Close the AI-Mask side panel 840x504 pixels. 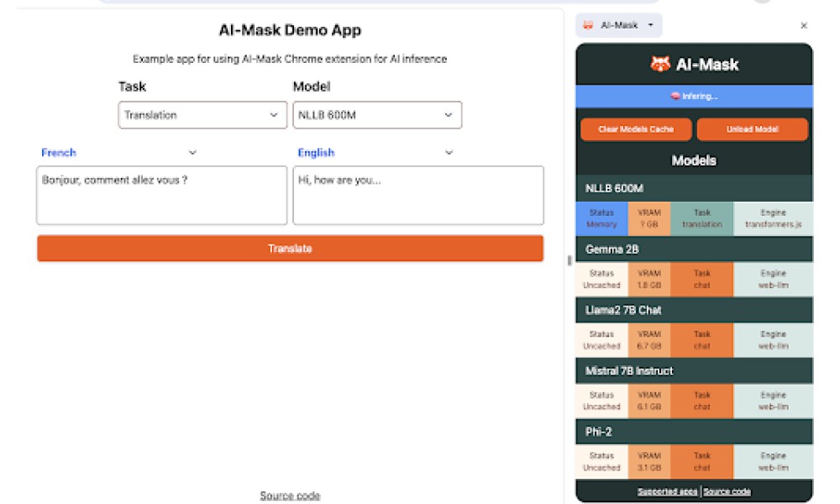[804, 25]
